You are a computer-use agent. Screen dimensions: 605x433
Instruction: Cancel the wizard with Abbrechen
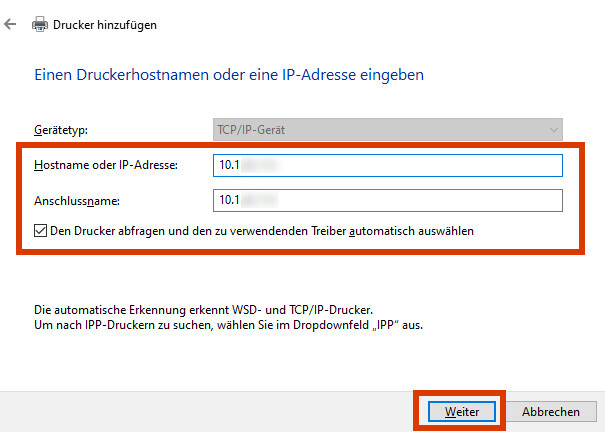pos(551,411)
